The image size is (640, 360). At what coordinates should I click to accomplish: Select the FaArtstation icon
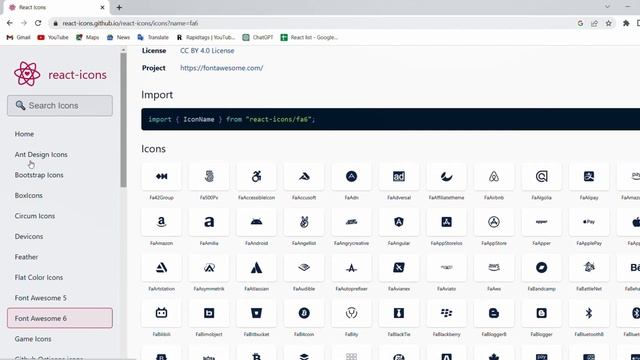162,268
